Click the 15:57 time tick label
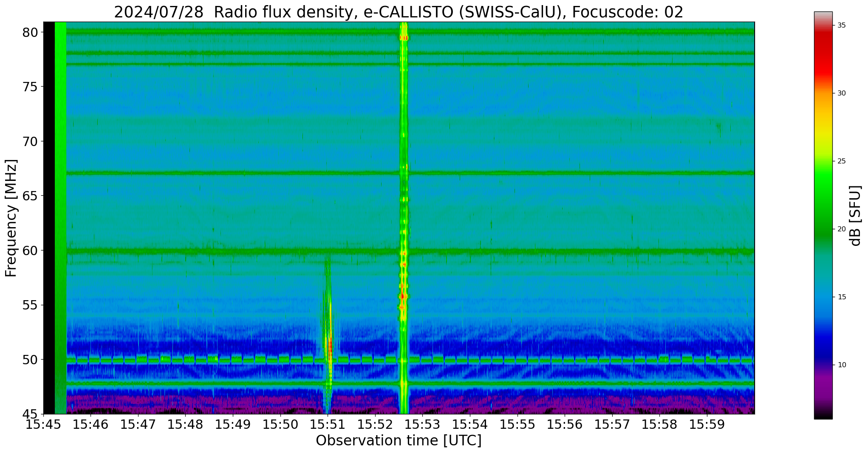Image resolution: width=868 pixels, height=453 pixels. 612,424
